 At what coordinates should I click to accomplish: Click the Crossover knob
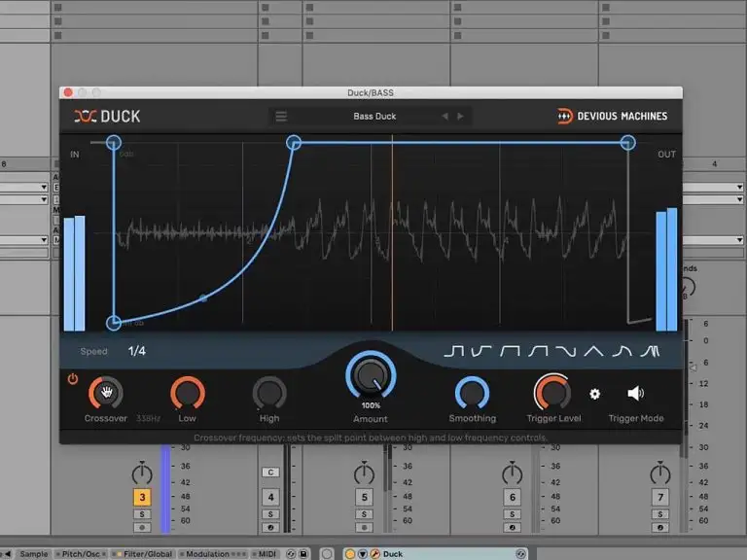[x=106, y=394]
